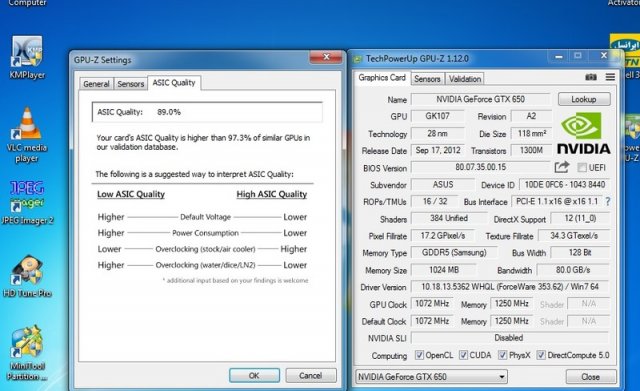Click Cancel in GPU-Z Settings
Viewport: 640px width, 391px height.
point(311,375)
